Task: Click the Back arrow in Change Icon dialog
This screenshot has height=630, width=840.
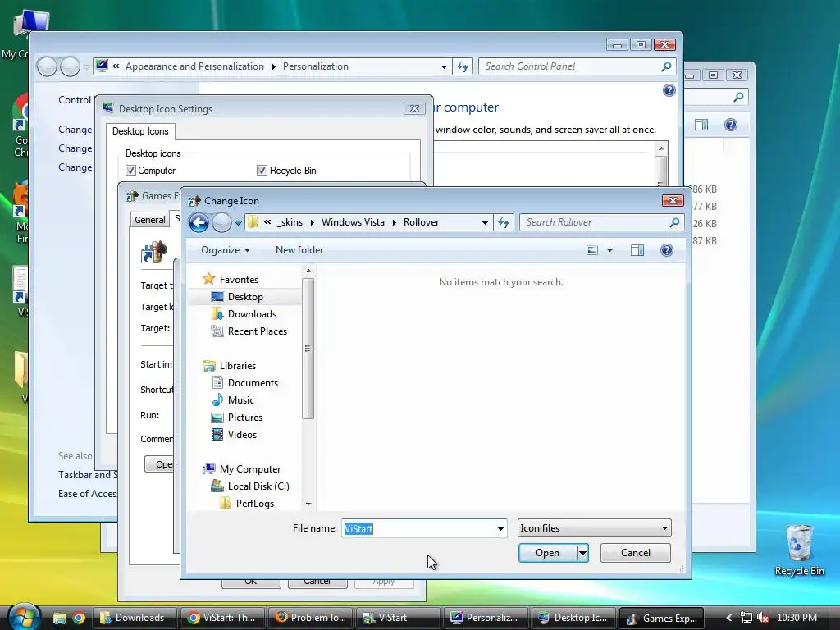Action: [199, 222]
